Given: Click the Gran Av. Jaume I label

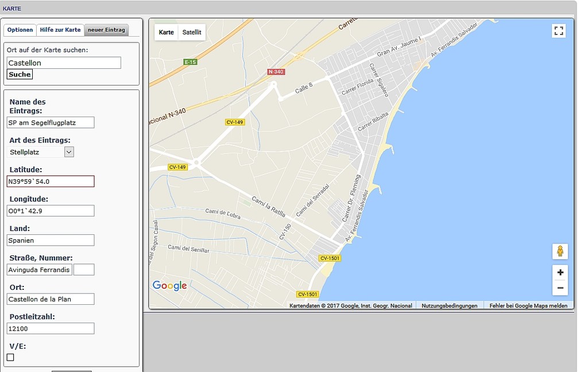Looking at the screenshot, I should (x=399, y=46).
